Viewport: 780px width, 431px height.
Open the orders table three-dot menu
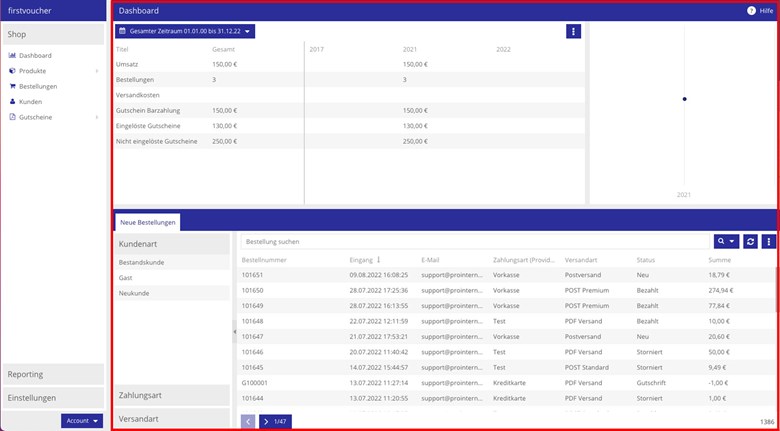pyautogui.click(x=769, y=241)
